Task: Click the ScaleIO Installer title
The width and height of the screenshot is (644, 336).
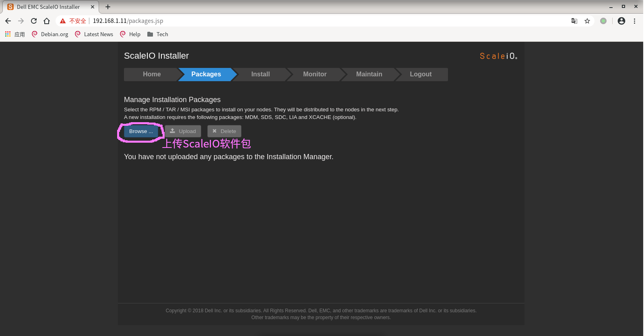Action: 156,56
